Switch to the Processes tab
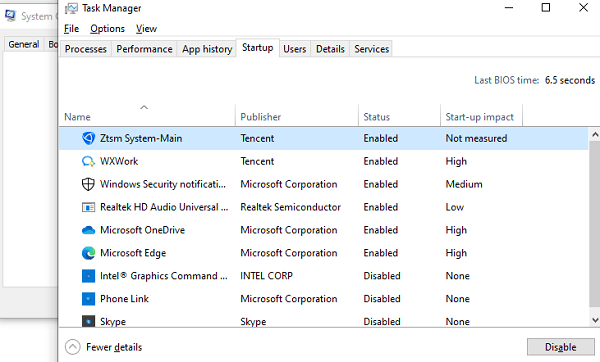Viewport: 600px width, 362px height. tap(86, 49)
